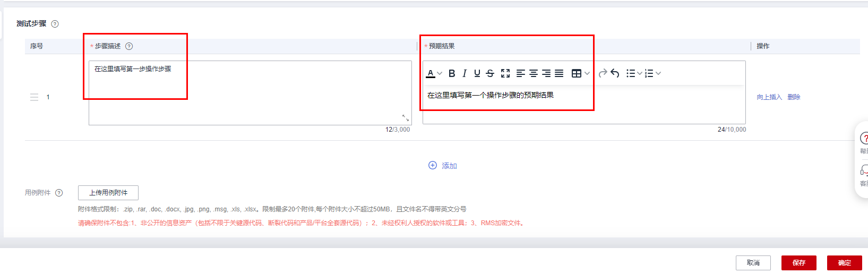Screen dimensions: 868x273
Task: Click the 12/3,000 character counter
Action: pyautogui.click(x=398, y=130)
